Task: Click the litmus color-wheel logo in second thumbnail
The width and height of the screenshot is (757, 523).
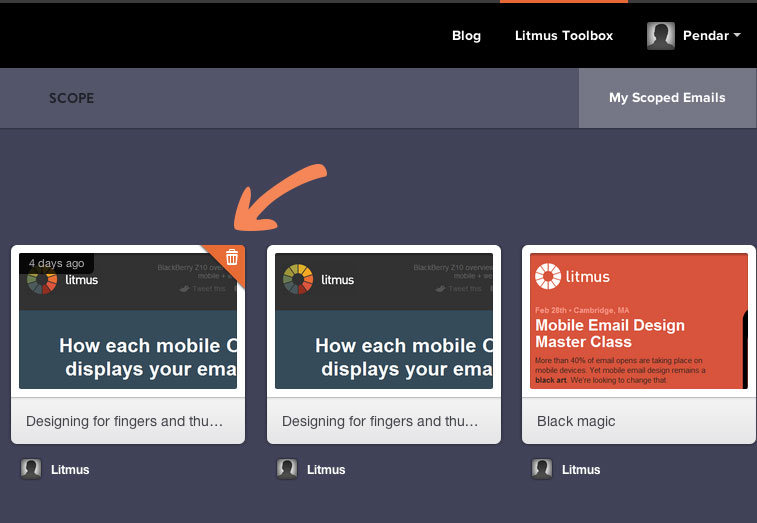Action: (x=298, y=279)
